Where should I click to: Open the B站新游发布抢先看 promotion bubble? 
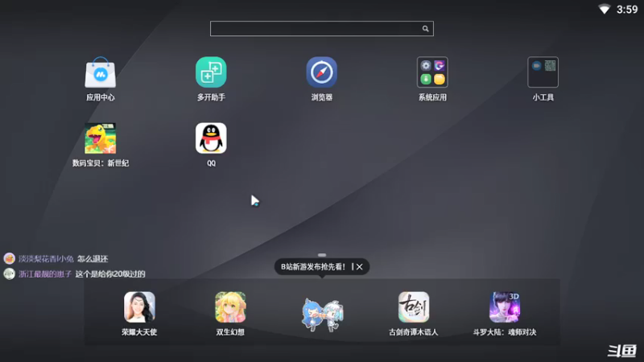(313, 267)
